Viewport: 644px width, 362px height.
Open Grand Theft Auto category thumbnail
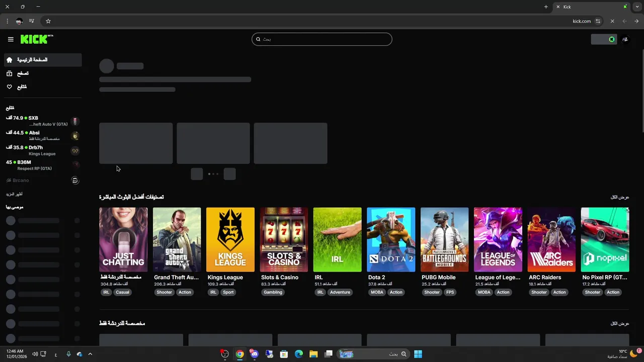177,239
